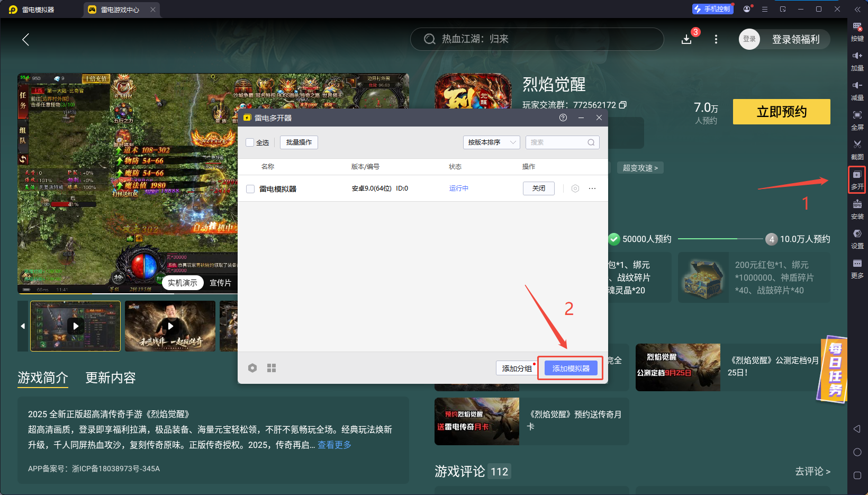The height and width of the screenshot is (495, 868).
Task: Increase volume with 加量 sidebar icon
Action: pyautogui.click(x=857, y=61)
